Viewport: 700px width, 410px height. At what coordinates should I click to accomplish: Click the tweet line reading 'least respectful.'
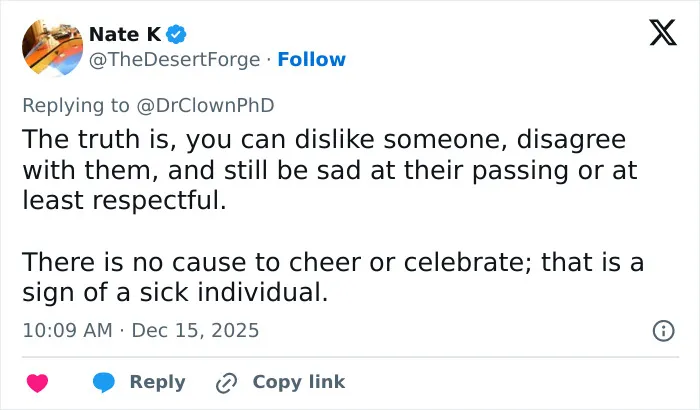click(125, 200)
